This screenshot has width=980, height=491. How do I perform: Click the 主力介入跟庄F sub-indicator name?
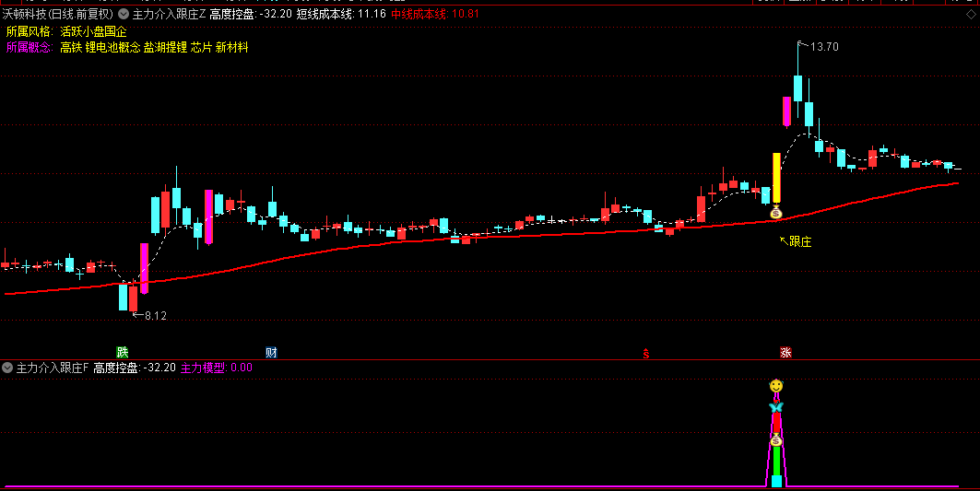pos(53,368)
